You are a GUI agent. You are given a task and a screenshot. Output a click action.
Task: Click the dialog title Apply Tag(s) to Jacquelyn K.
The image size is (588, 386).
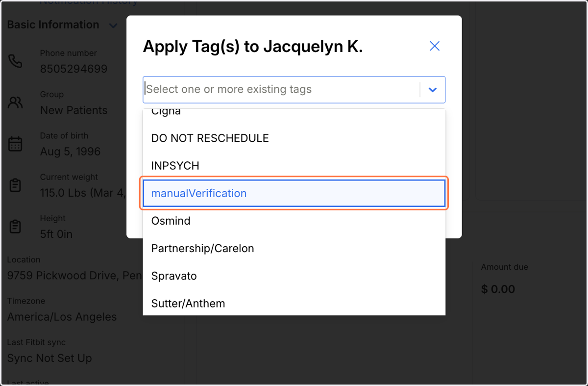pos(253,47)
